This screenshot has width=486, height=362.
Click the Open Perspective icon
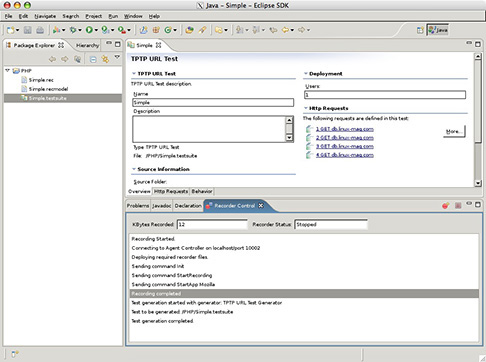coord(420,30)
